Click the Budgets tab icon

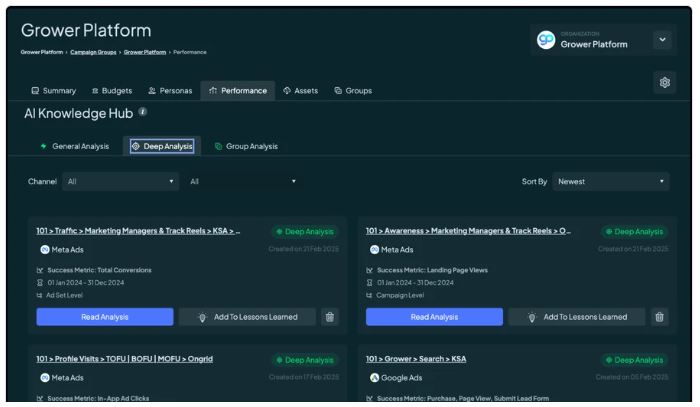(95, 91)
